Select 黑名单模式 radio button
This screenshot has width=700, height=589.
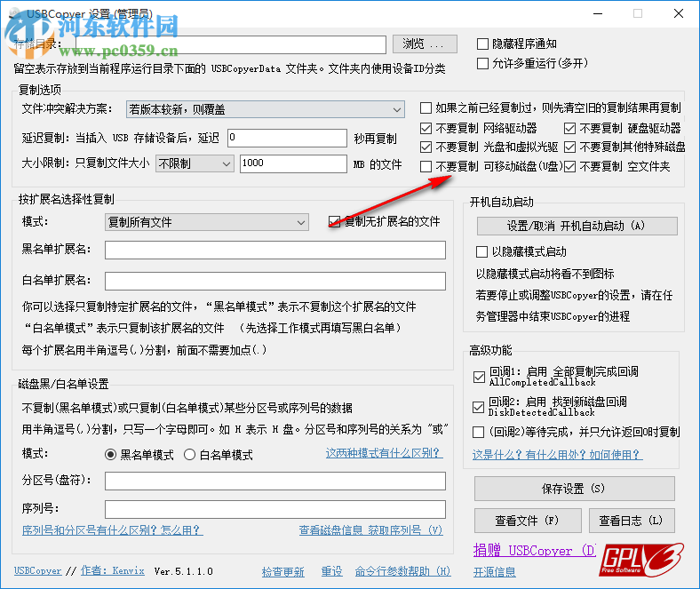click(x=110, y=455)
